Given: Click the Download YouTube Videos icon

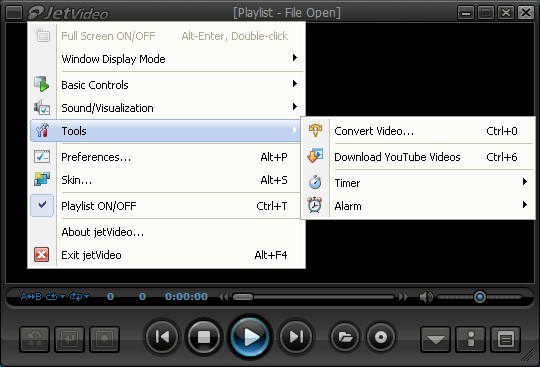Looking at the screenshot, I should coord(315,156).
